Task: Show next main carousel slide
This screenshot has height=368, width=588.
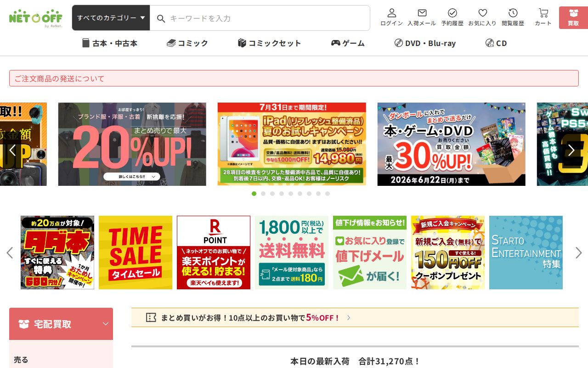Action: (571, 150)
